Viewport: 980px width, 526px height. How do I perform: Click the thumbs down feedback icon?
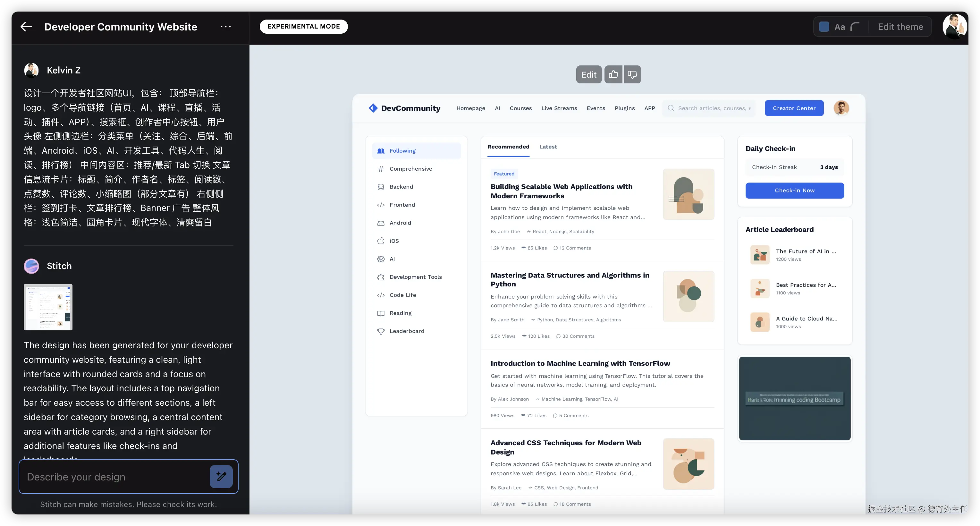(632, 74)
